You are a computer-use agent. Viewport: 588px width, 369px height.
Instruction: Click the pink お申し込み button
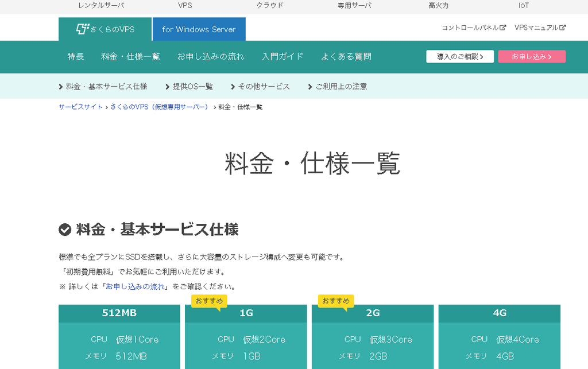[532, 57]
